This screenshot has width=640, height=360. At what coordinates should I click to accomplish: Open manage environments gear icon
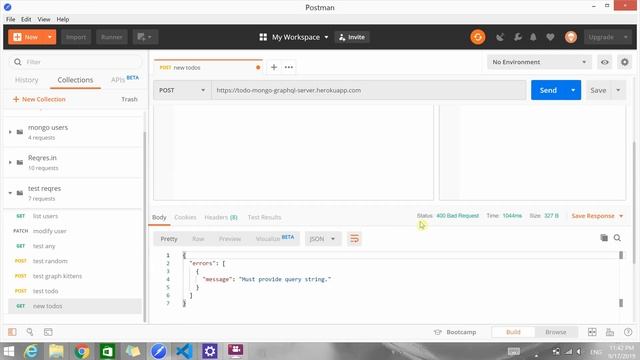pos(624,62)
